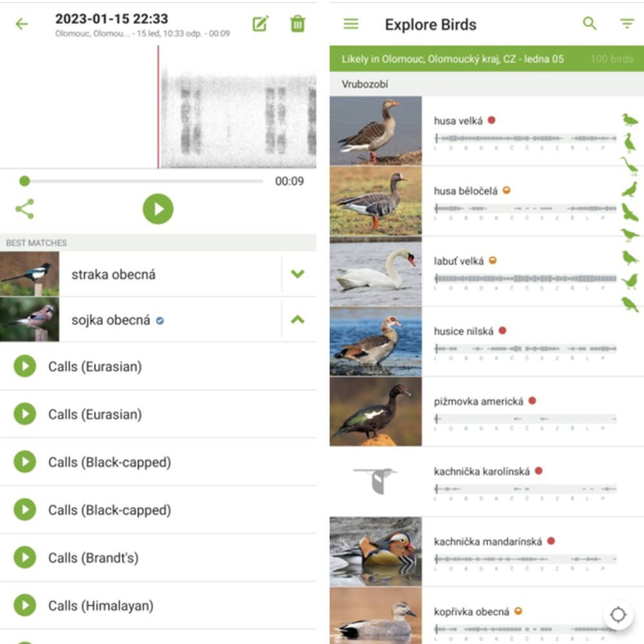Open labuť velká bird entry
Viewport: 644px width, 644px height.
point(486,272)
